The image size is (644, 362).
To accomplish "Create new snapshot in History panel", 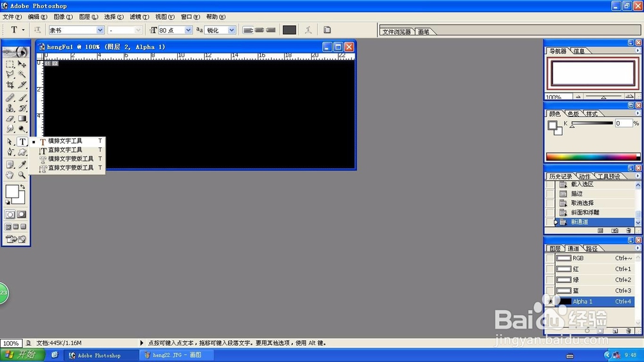I will point(614,231).
